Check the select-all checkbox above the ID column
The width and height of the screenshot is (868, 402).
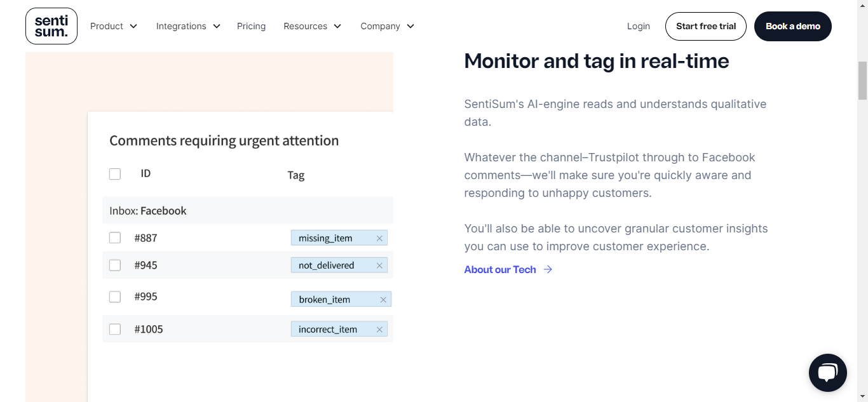(x=114, y=173)
